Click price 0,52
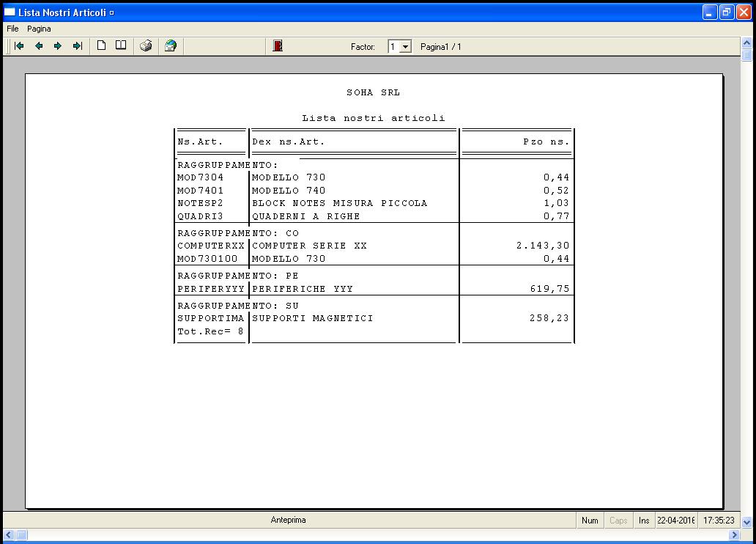 click(556, 190)
